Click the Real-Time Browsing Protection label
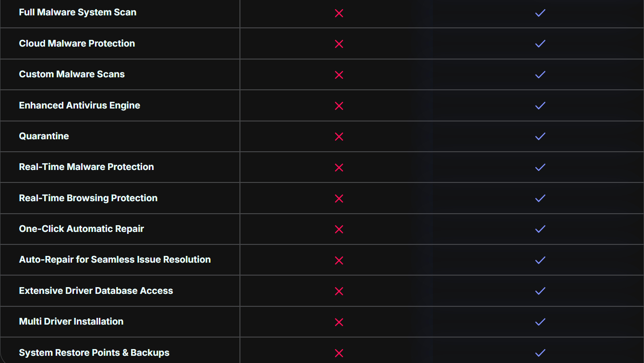644x363 pixels. click(x=88, y=198)
